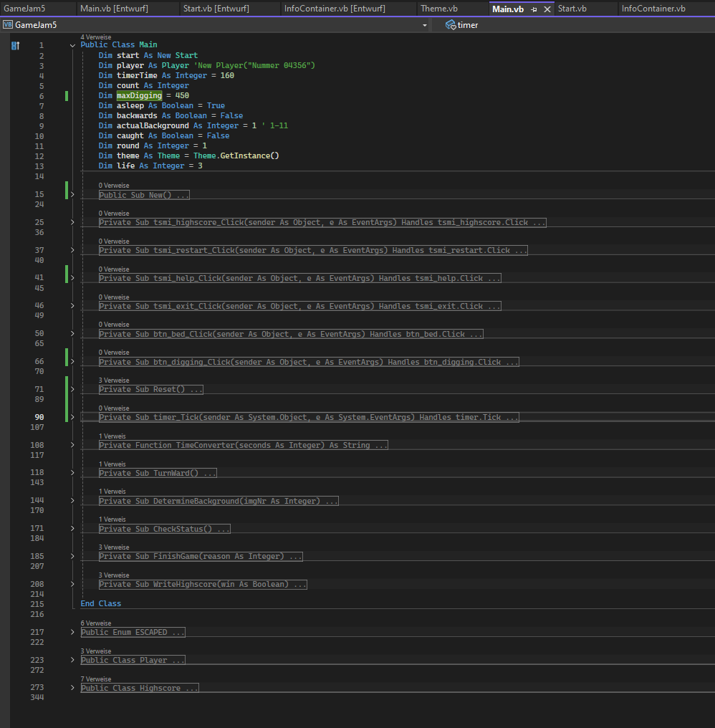Click the VB project icon beside GameJam5
Image resolution: width=715 pixels, height=728 pixels.
click(8, 25)
